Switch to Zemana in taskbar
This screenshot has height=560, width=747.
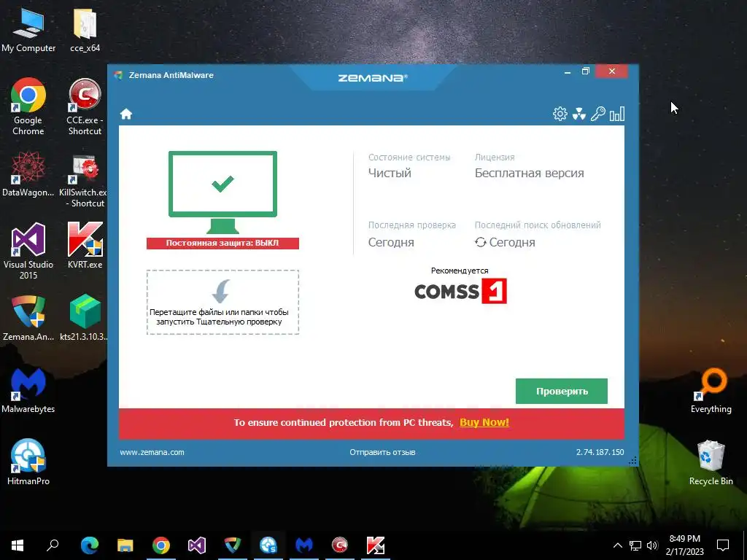point(233,545)
